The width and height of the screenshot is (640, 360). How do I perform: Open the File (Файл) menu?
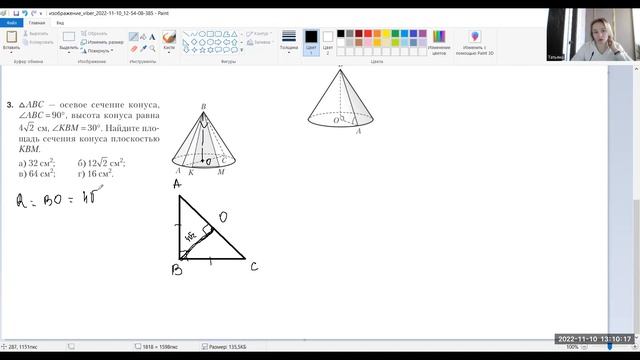tap(11, 23)
